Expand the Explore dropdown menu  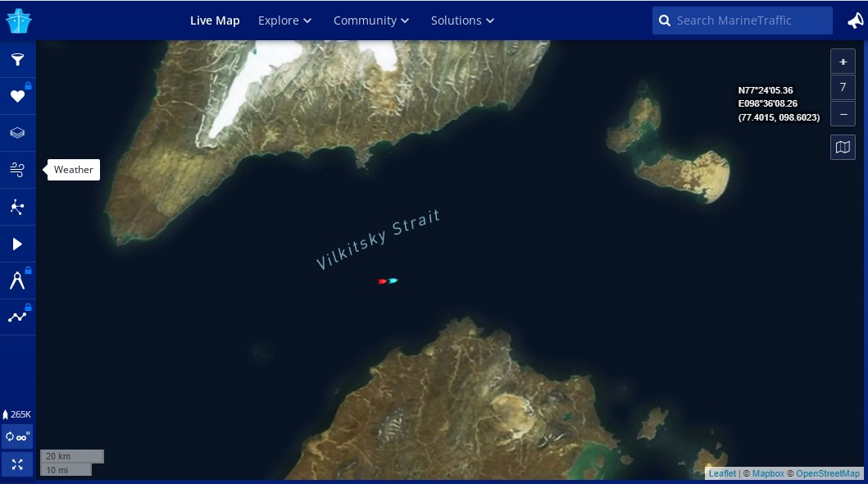pyautogui.click(x=284, y=21)
